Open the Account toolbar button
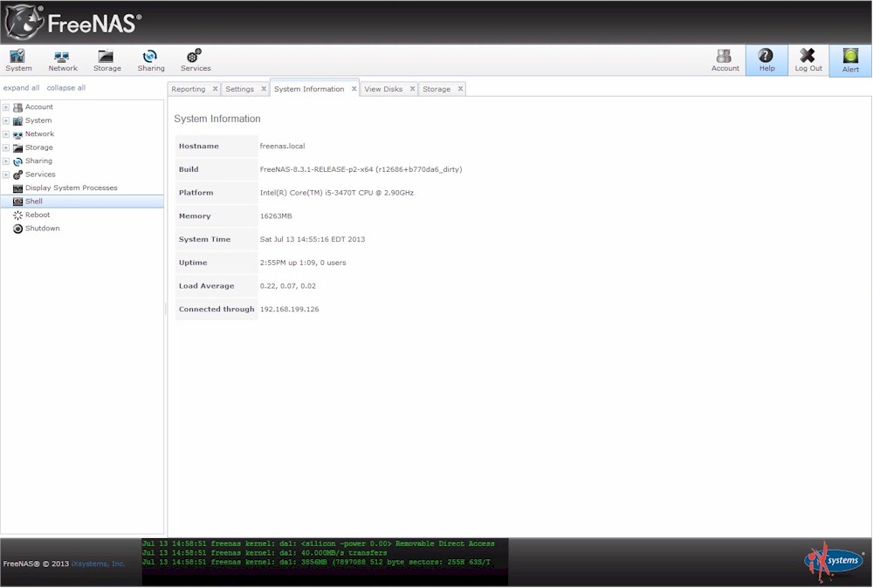The height and width of the screenshot is (588, 873). click(725, 60)
